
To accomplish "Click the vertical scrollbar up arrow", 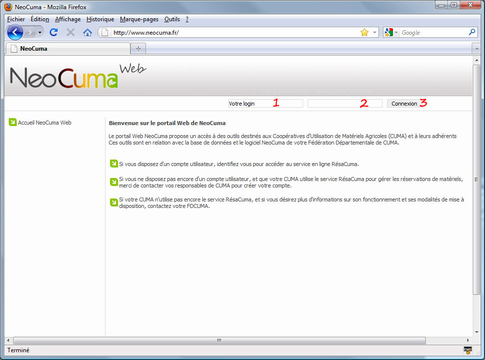I will [476, 60].
